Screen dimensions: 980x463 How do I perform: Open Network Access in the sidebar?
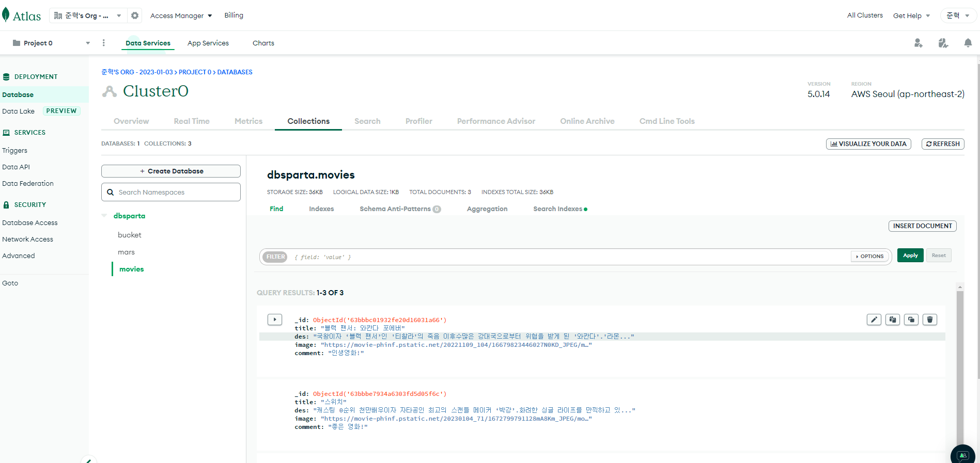27,239
